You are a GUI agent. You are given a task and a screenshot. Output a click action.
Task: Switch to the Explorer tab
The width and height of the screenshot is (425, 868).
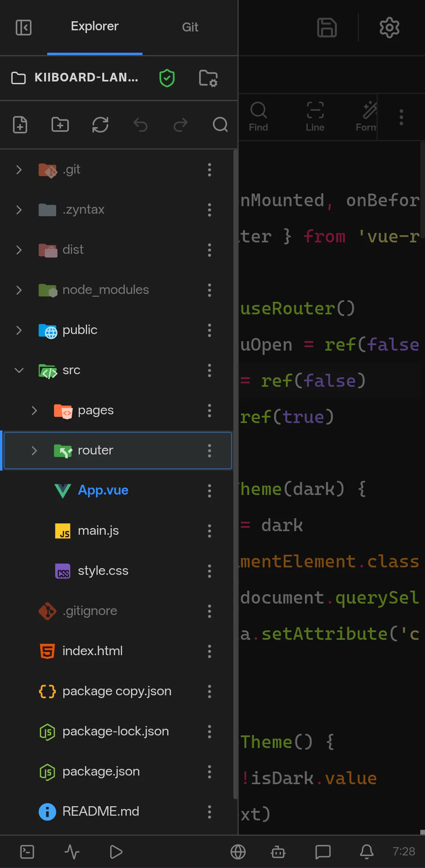pyautogui.click(x=94, y=27)
